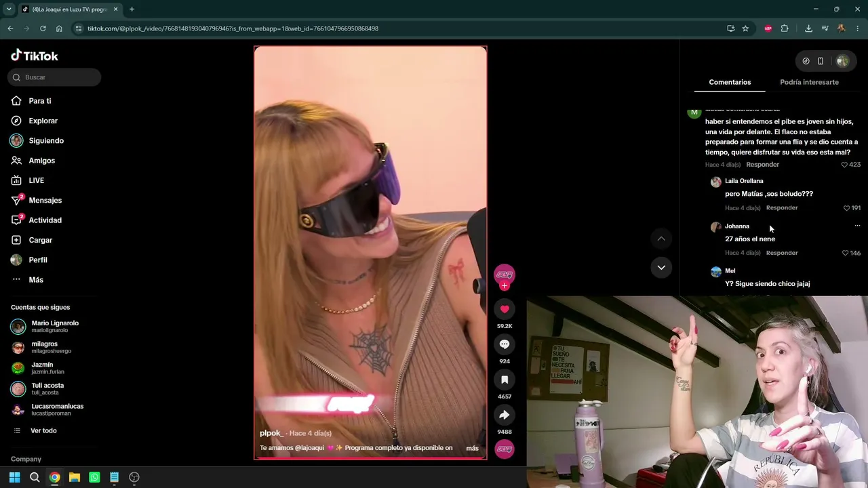Like Laila Orellana's comment

coord(846,208)
